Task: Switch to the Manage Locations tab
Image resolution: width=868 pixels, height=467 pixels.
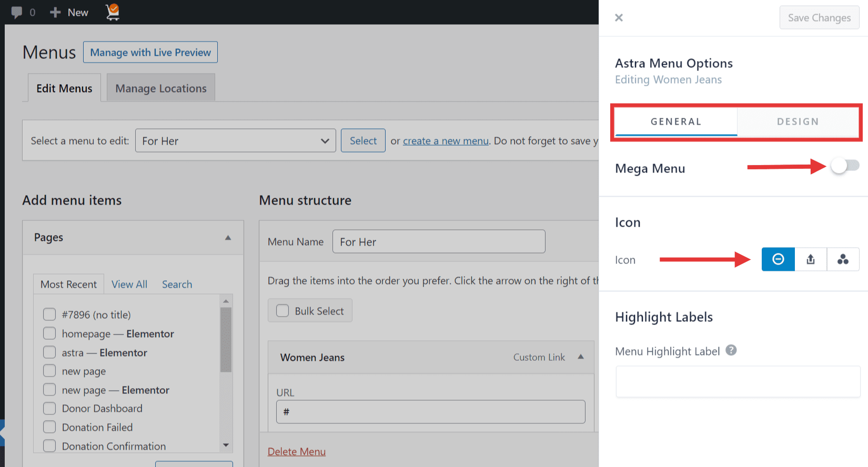Action: pyautogui.click(x=161, y=88)
